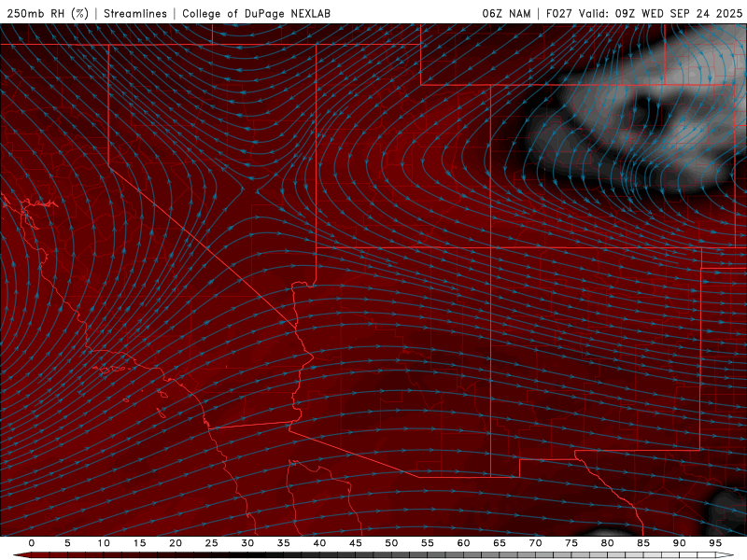Click the 40 label on color scale
747x560 pixels.
coord(319,543)
